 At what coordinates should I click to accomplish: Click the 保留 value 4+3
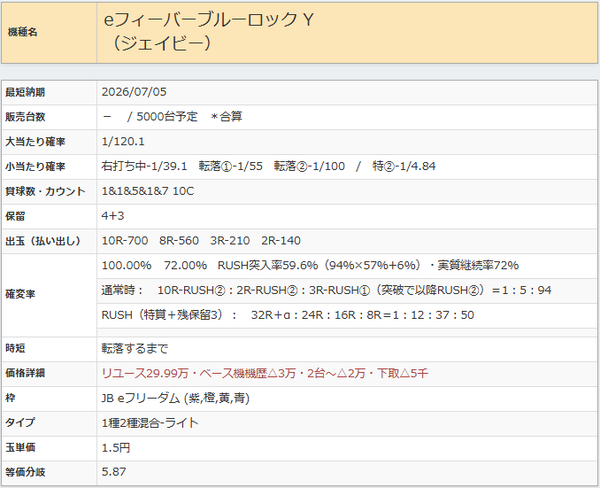tap(112, 216)
